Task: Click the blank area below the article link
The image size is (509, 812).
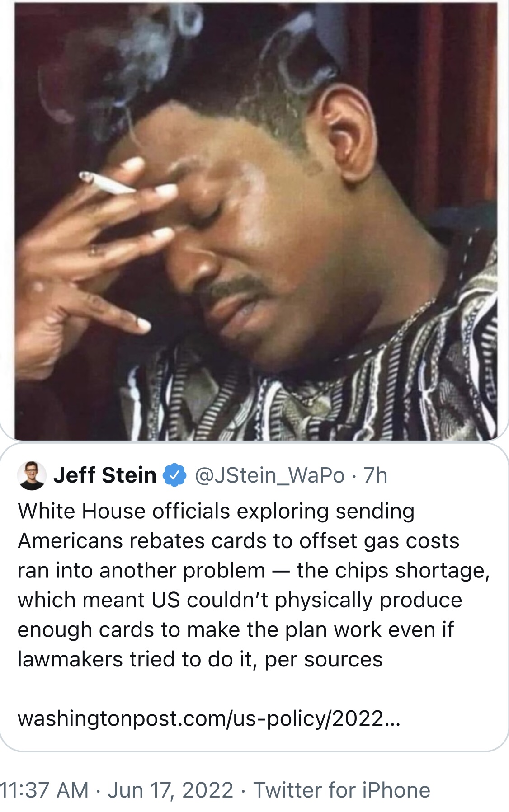Action: point(253,740)
